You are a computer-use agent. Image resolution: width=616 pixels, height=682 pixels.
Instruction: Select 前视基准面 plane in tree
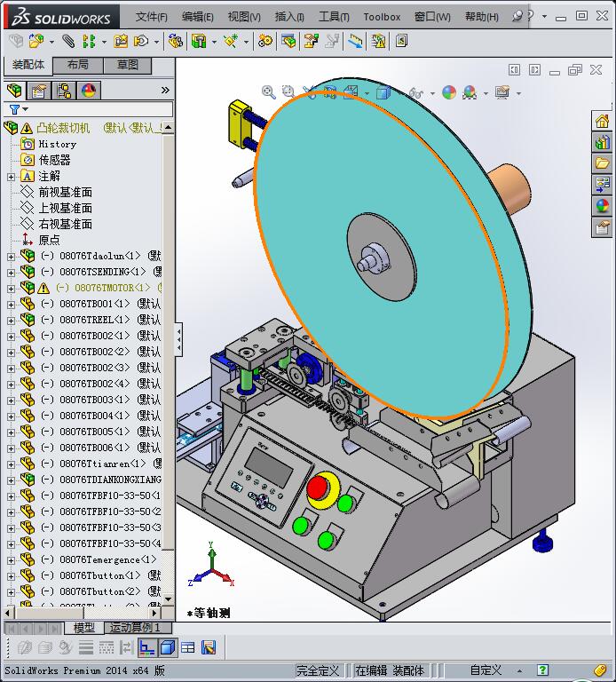tap(65, 192)
